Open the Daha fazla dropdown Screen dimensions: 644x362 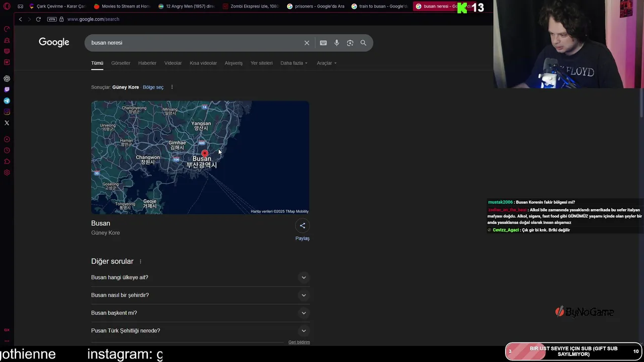(294, 63)
